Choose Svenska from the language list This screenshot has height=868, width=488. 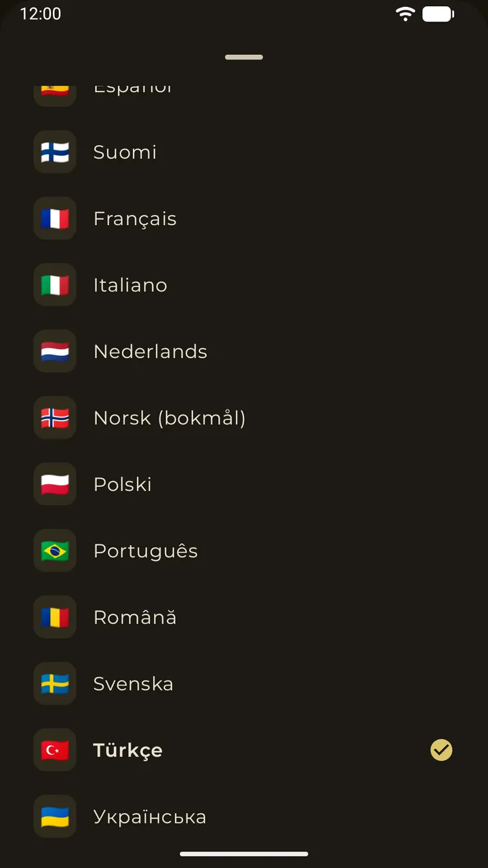pos(244,684)
